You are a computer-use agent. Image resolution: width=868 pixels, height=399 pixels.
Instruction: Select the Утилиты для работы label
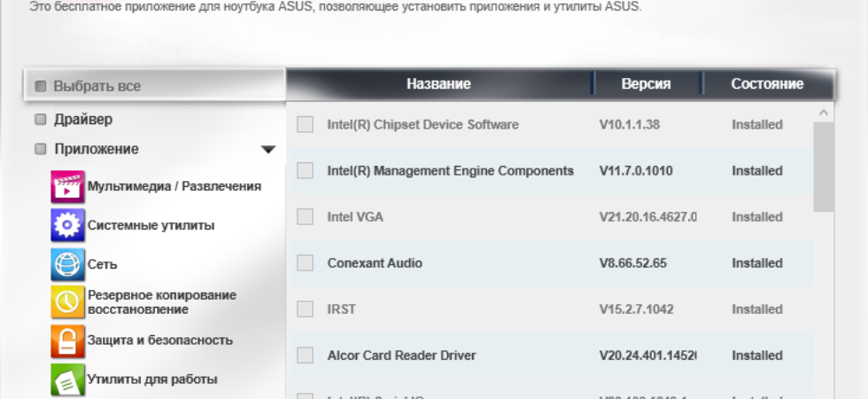pos(152,379)
